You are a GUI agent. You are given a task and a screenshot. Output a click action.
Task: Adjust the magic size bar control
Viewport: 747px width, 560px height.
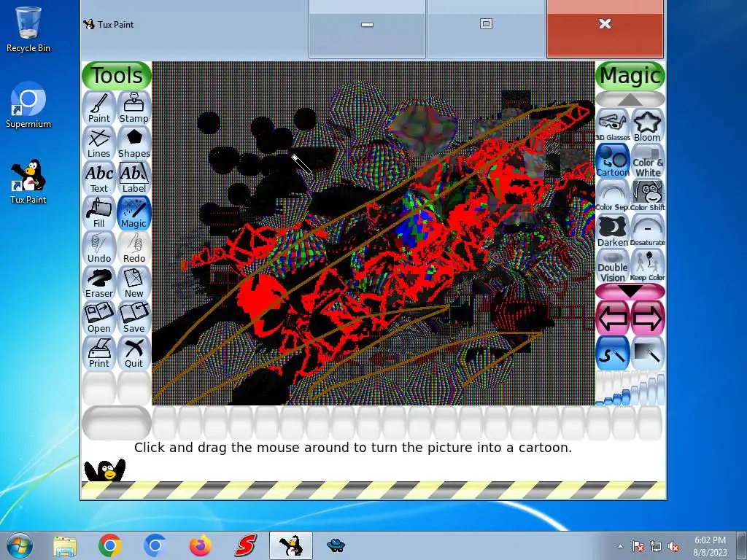(x=630, y=388)
